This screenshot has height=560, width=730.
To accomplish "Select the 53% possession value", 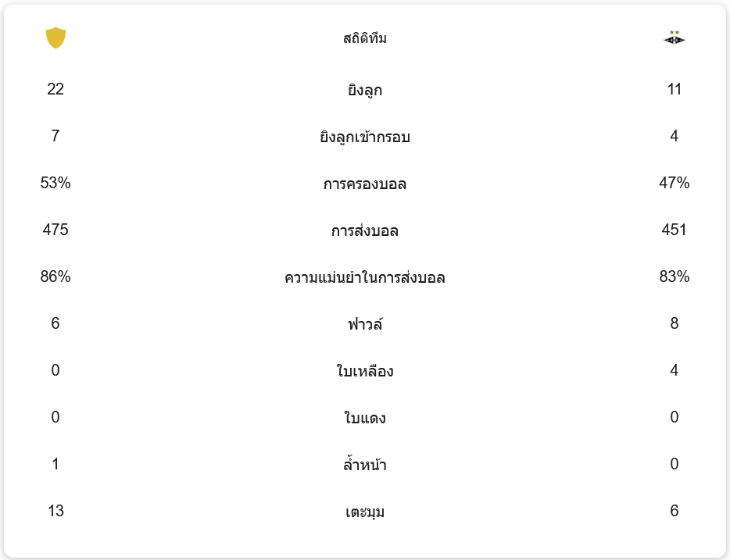I will 55,183.
